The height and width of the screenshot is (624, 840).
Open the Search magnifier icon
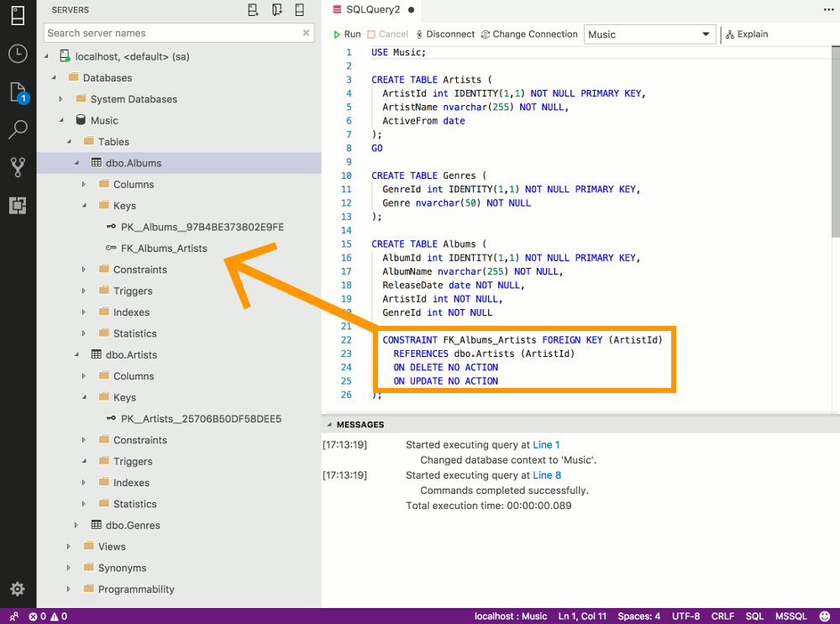pos(18,129)
